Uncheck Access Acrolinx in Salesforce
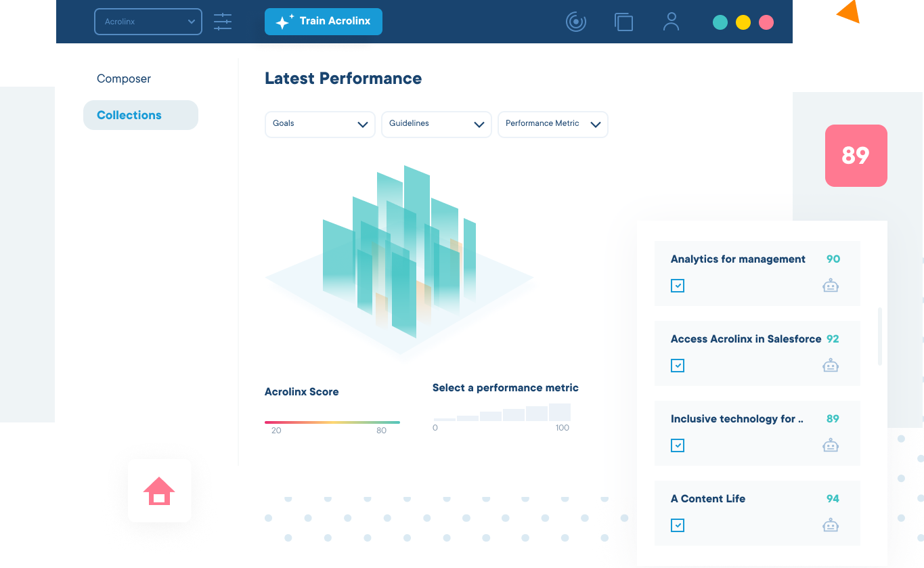The width and height of the screenshot is (924, 568). [x=678, y=366]
